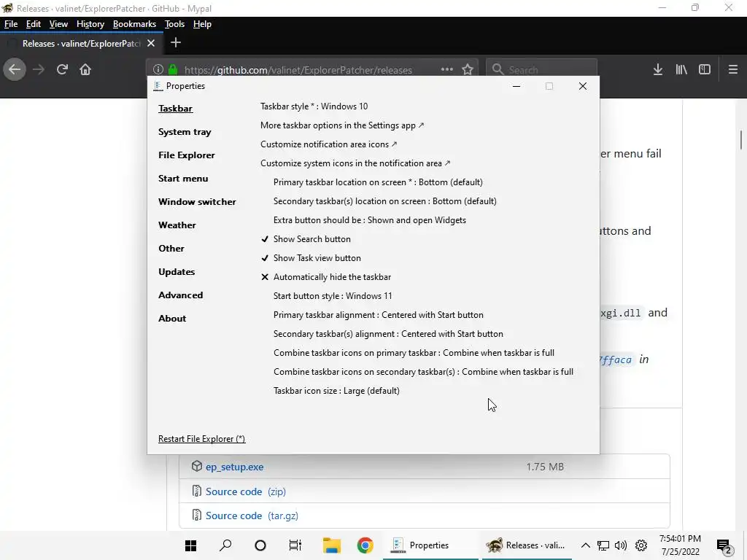Show site information icon in address bar
Screen dimensions: 747x560
point(158,69)
